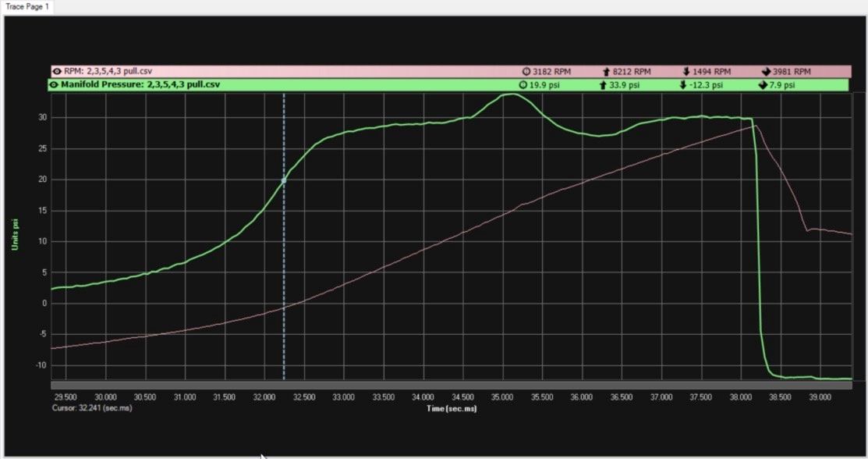Click the RPM minimum down-arrow icon

pos(686,71)
